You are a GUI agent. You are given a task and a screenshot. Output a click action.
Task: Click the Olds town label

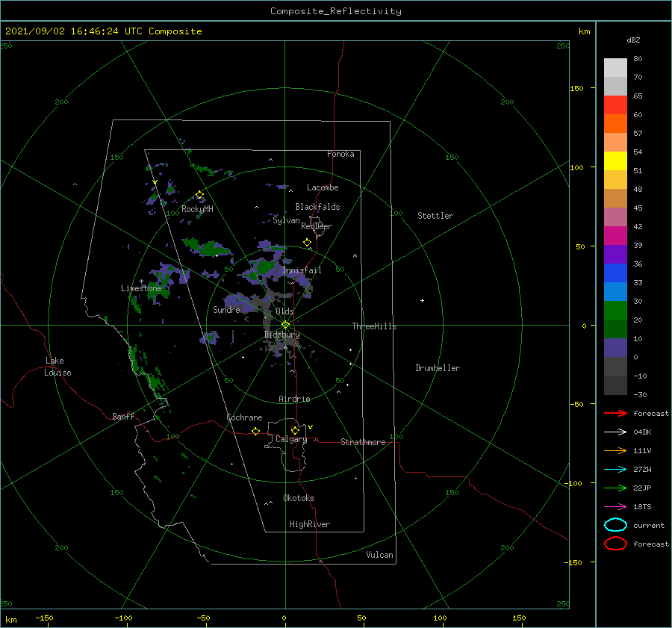tap(284, 311)
